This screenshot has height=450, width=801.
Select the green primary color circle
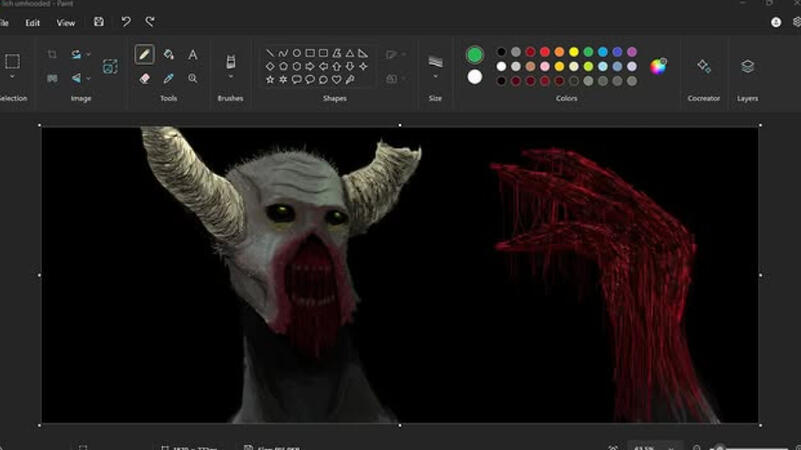pos(475,55)
